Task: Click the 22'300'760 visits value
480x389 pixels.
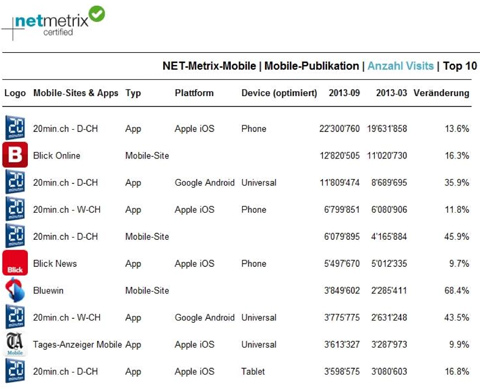Action: 339,129
